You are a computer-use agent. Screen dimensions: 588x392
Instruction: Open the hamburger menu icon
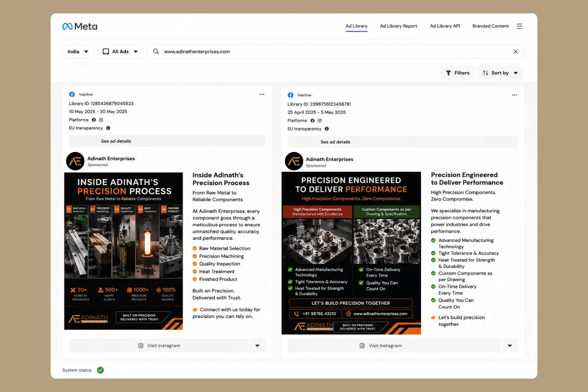point(519,26)
